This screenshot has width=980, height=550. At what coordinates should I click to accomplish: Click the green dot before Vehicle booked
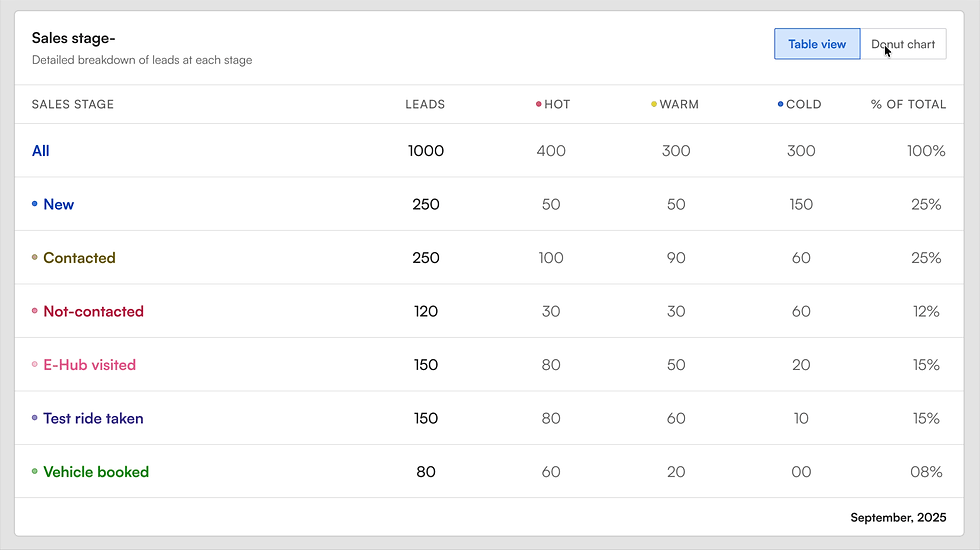(x=34, y=471)
